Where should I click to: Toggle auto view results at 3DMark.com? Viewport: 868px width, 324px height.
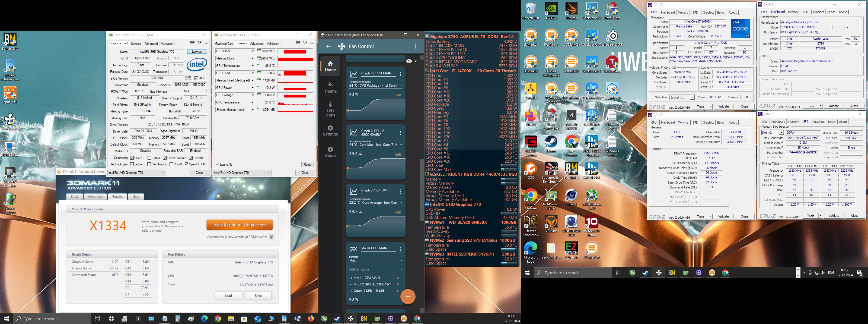tap(272, 237)
